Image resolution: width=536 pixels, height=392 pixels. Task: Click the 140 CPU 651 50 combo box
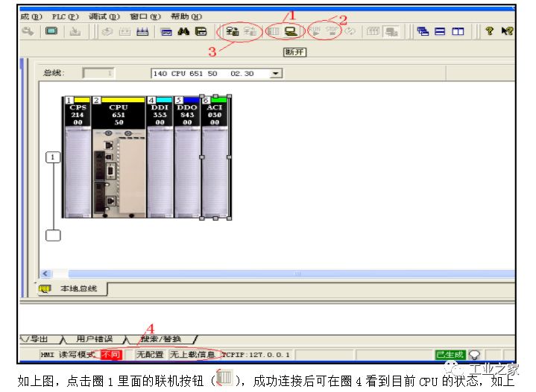(x=216, y=74)
